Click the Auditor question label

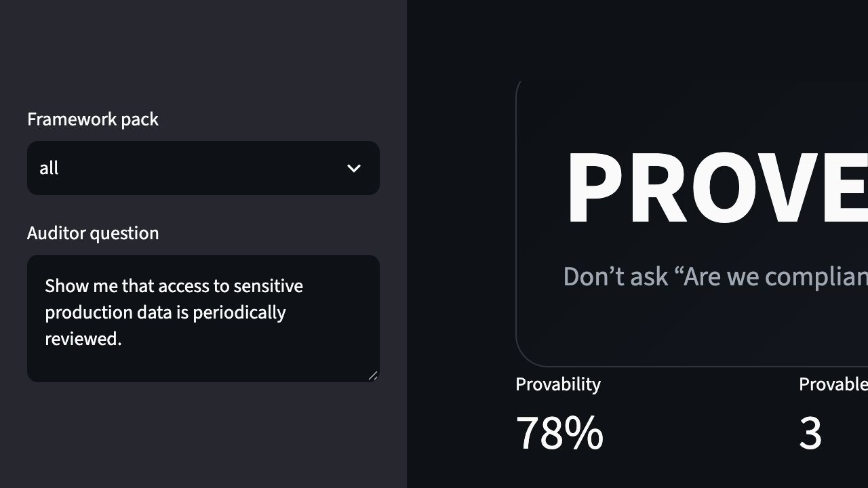[93, 233]
